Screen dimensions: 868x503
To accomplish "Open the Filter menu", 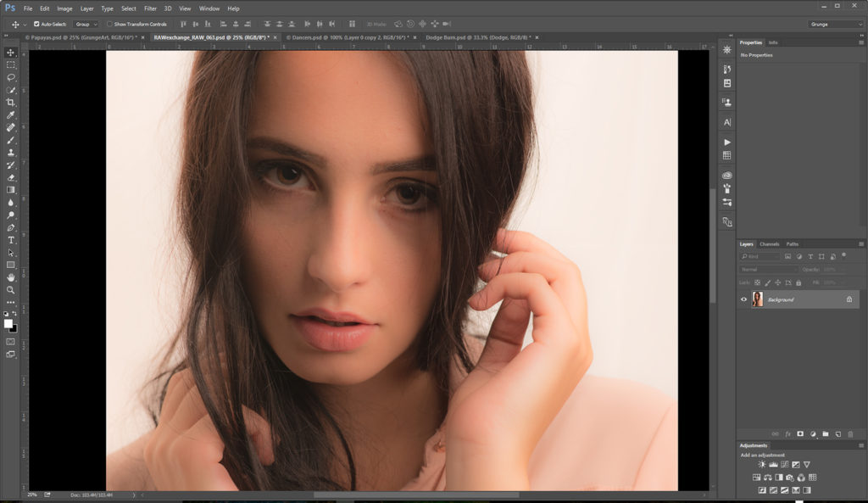I will point(150,8).
